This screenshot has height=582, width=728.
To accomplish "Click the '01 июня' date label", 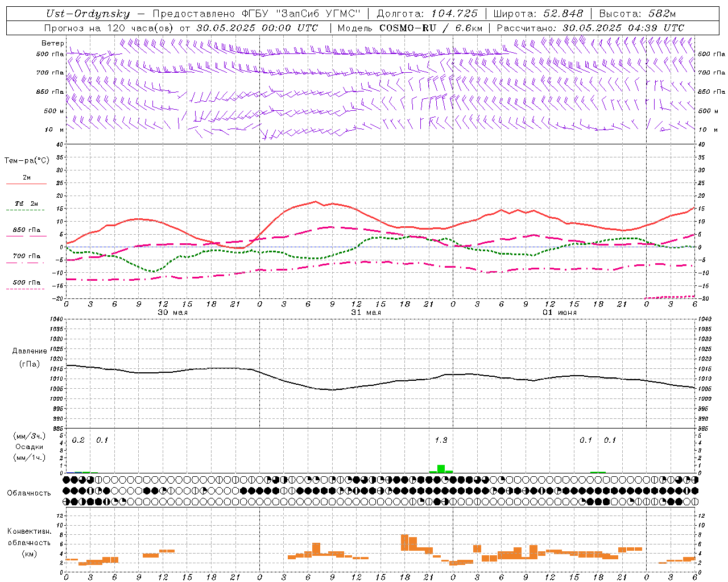I will pyautogui.click(x=559, y=313).
